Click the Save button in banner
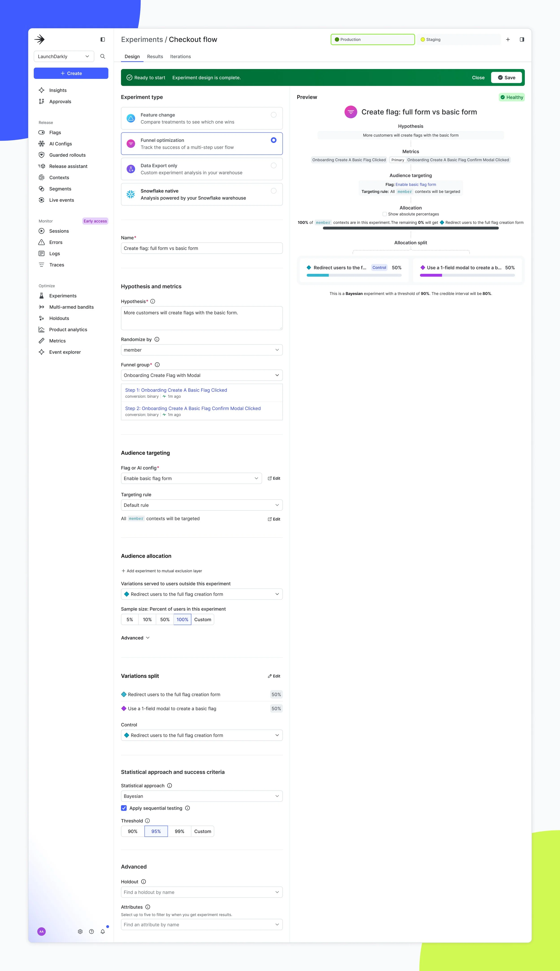Image resolution: width=560 pixels, height=971 pixels. click(x=506, y=77)
